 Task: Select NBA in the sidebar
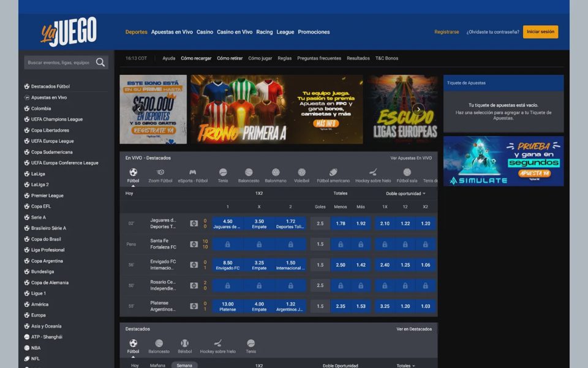tap(36, 348)
